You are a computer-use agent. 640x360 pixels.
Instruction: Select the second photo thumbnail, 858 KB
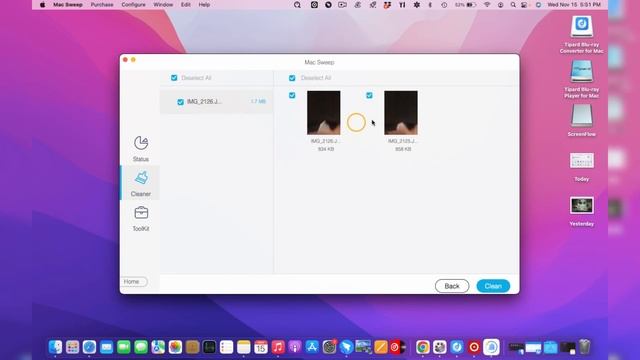click(401, 113)
